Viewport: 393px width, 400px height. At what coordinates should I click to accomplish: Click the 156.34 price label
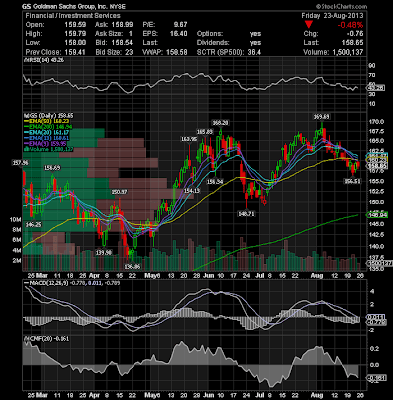[215, 182]
